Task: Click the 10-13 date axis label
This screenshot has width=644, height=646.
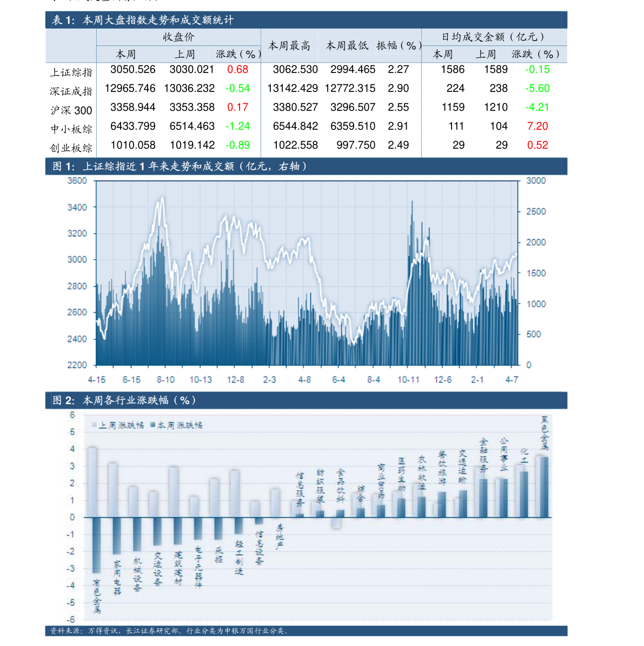Action: click(x=201, y=379)
